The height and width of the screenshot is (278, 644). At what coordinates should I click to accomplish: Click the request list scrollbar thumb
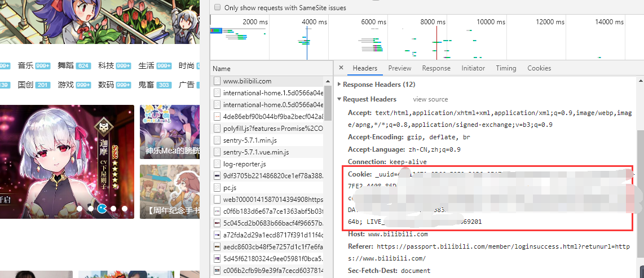tap(328, 103)
